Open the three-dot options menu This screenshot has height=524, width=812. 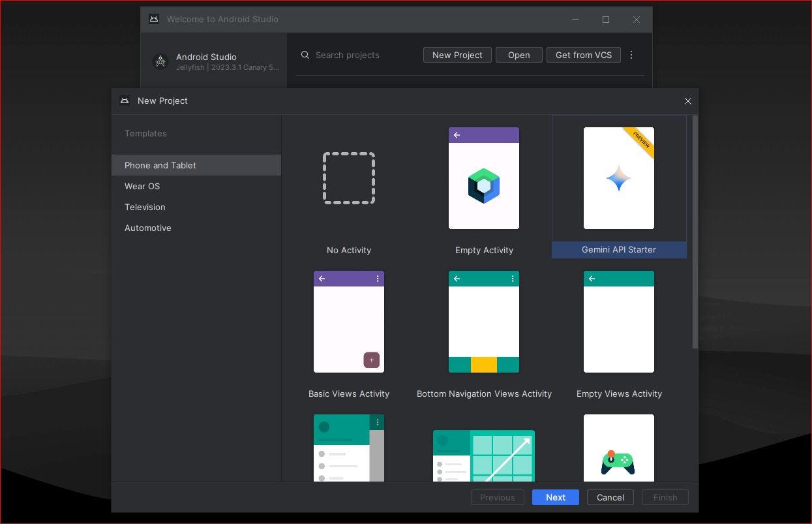631,55
